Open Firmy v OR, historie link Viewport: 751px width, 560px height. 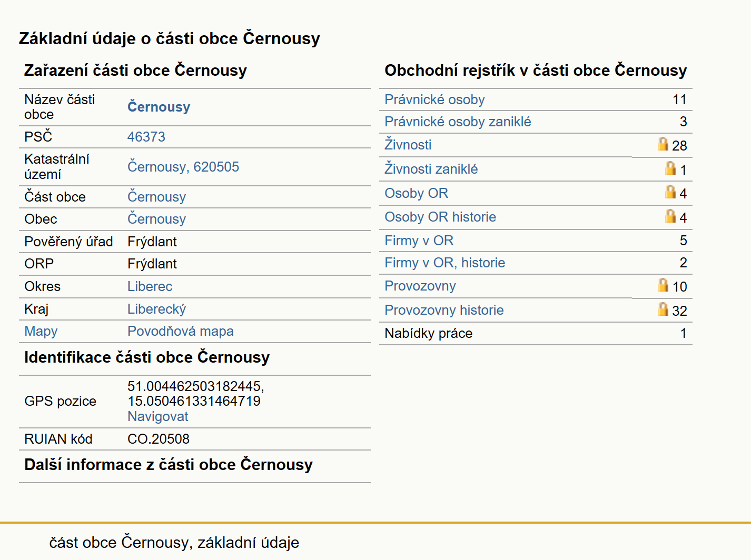(444, 263)
